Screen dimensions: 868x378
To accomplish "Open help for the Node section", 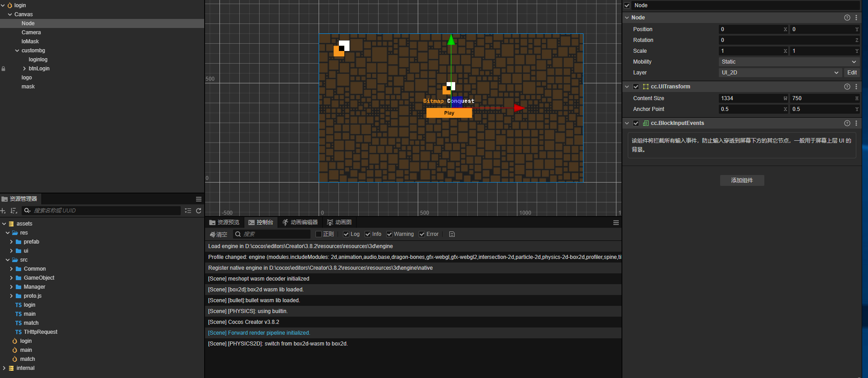I will 847,18.
